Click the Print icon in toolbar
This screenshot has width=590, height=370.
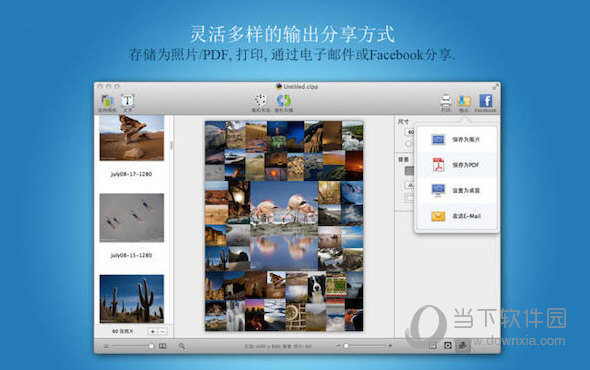[446, 103]
